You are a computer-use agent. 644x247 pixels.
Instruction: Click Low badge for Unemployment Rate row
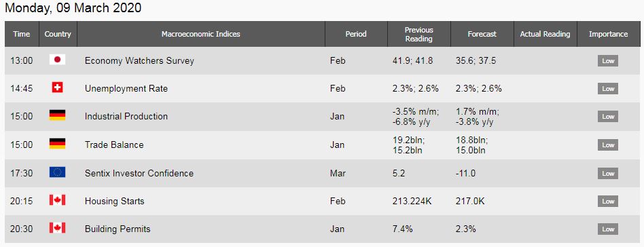click(x=608, y=89)
